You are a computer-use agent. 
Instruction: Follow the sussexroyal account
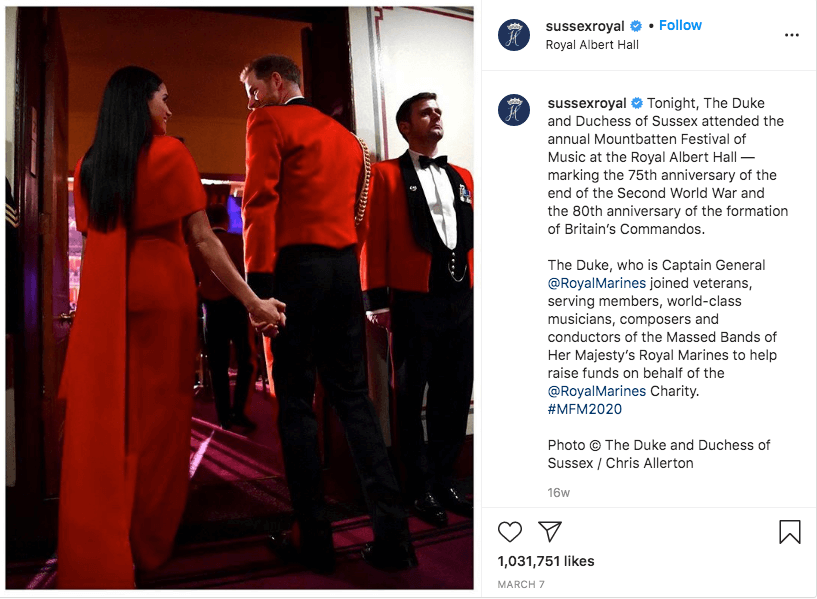tap(680, 25)
